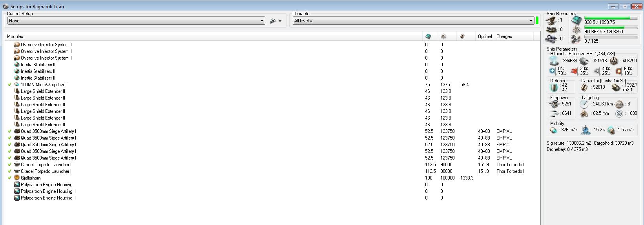This screenshot has width=644, height=225.
Task: Click the Cargohold: 30720 m3 text
Action: pos(614,143)
